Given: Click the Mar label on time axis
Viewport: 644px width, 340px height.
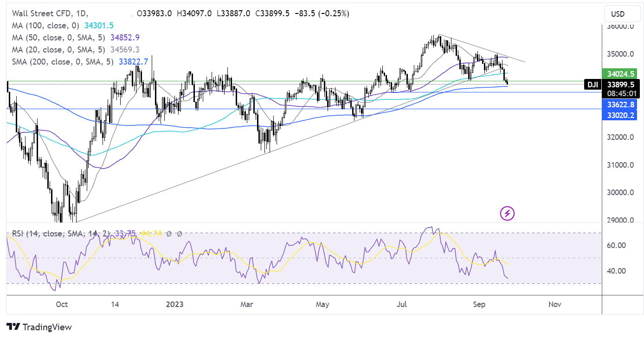Looking at the screenshot, I should point(247,304).
